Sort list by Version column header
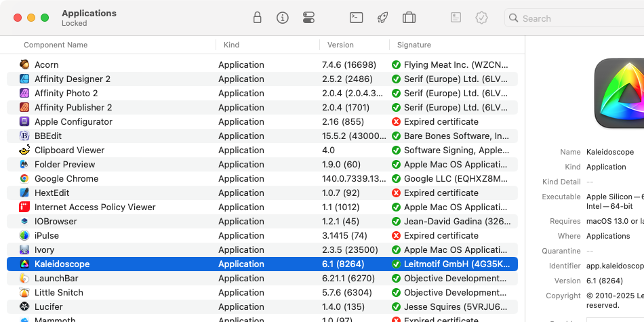The height and width of the screenshot is (322, 644). point(340,45)
